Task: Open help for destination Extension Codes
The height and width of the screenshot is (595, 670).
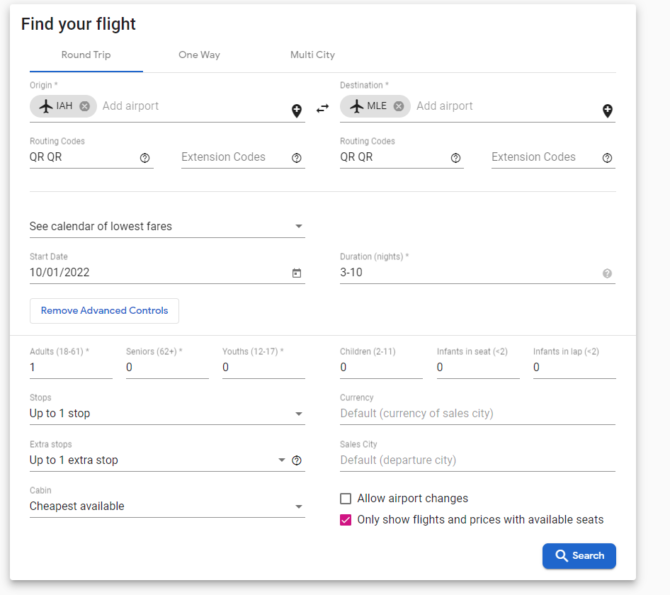Action: (x=607, y=158)
